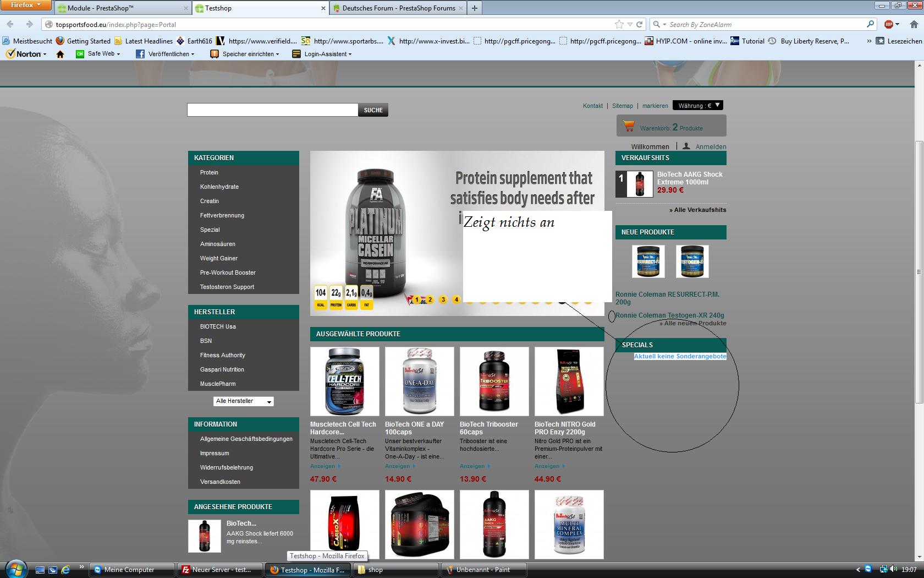Open the Sitemap link
This screenshot has height=578, width=924.
pos(623,106)
